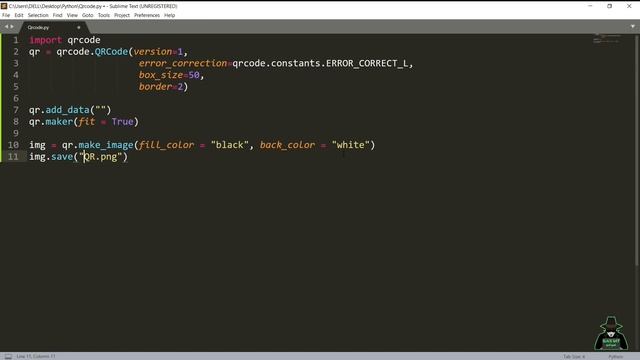Click the Sublime Text app icon in title bar
This screenshot has height=360, width=640.
point(4,6)
